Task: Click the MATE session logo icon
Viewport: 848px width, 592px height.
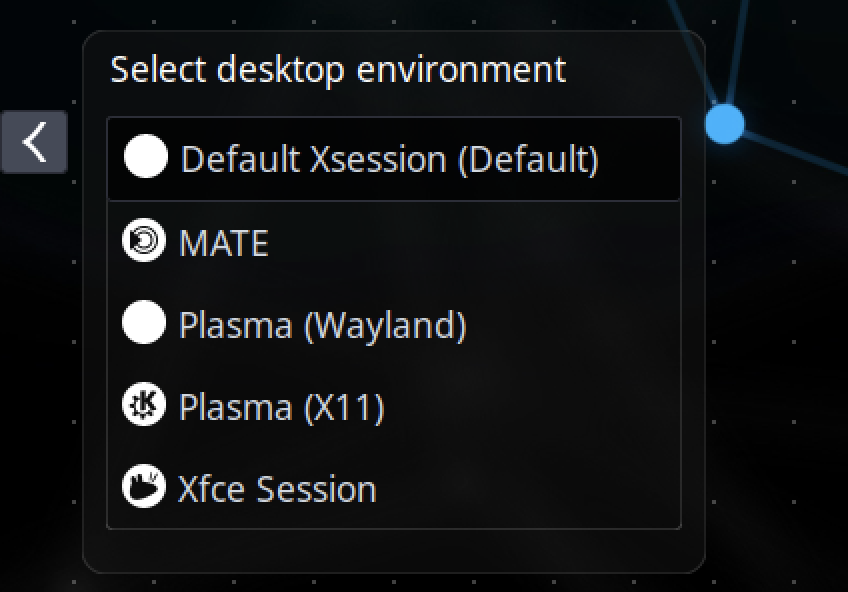Action: [x=144, y=240]
